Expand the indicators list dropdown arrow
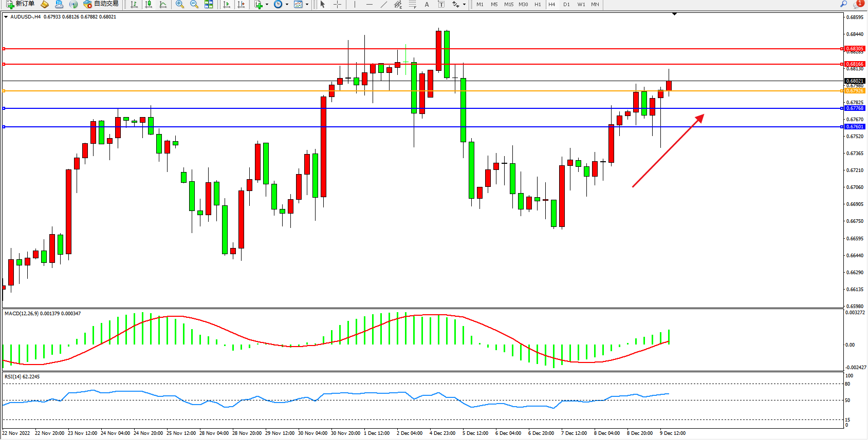 coord(267,4)
